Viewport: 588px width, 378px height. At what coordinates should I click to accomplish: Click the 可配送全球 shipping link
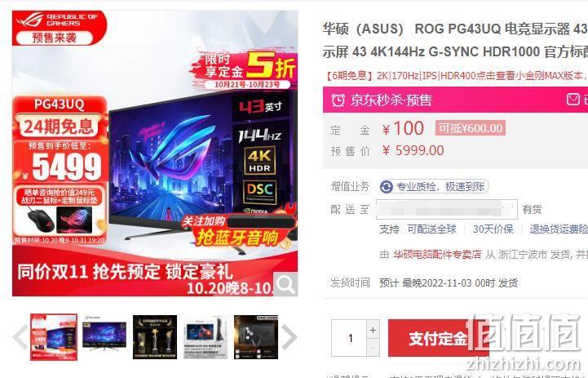click(432, 229)
